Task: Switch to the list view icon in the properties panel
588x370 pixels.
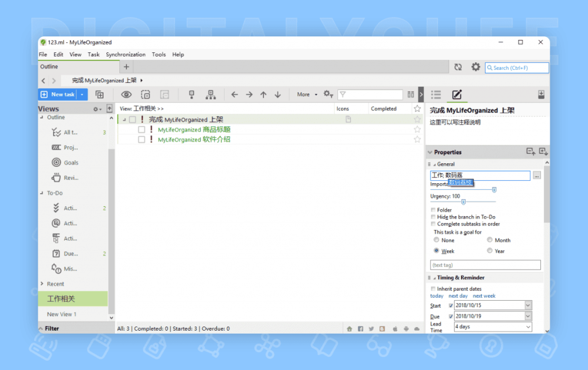Action: 436,95
